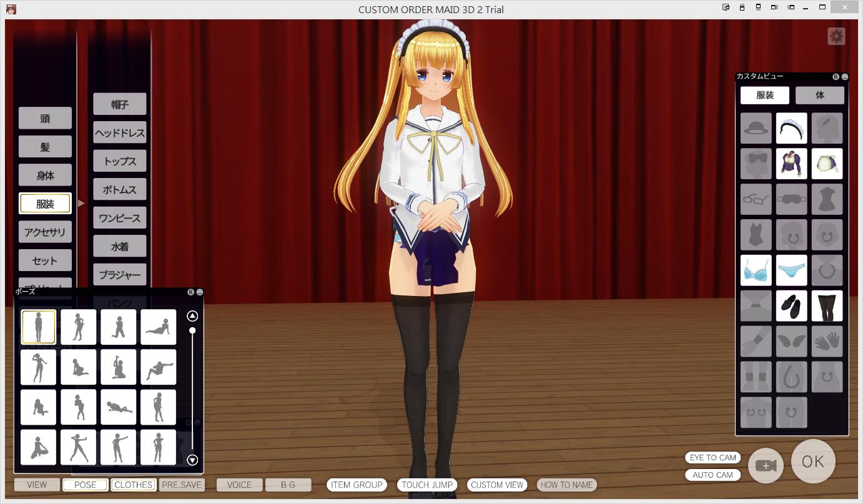863x504 pixels.
Task: Select the standing pose thumbnail with yellow border
Action: pyautogui.click(x=38, y=327)
